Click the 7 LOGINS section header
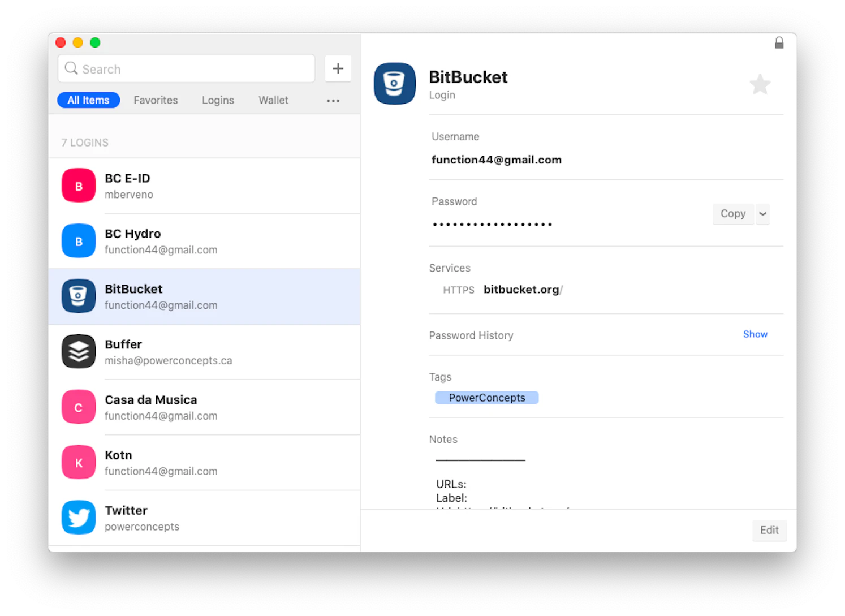Image resolution: width=845 pixels, height=616 pixels. click(85, 143)
